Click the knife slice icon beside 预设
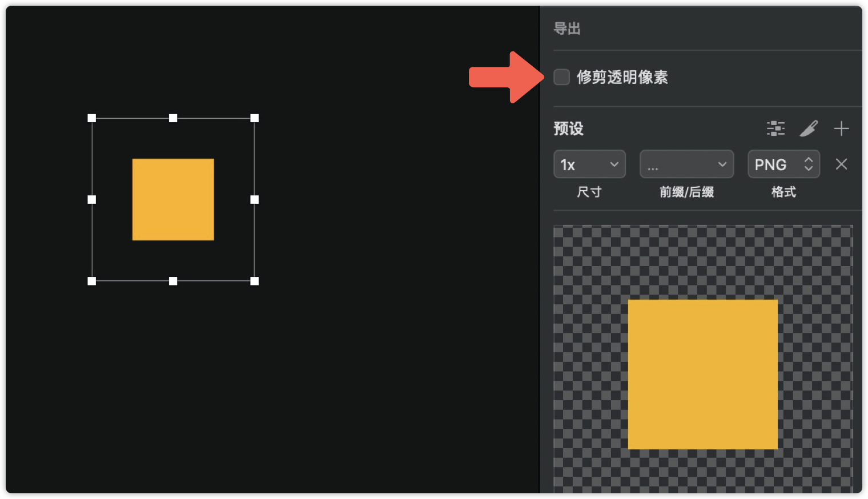Screen dimensions: 868x499 pos(809,128)
